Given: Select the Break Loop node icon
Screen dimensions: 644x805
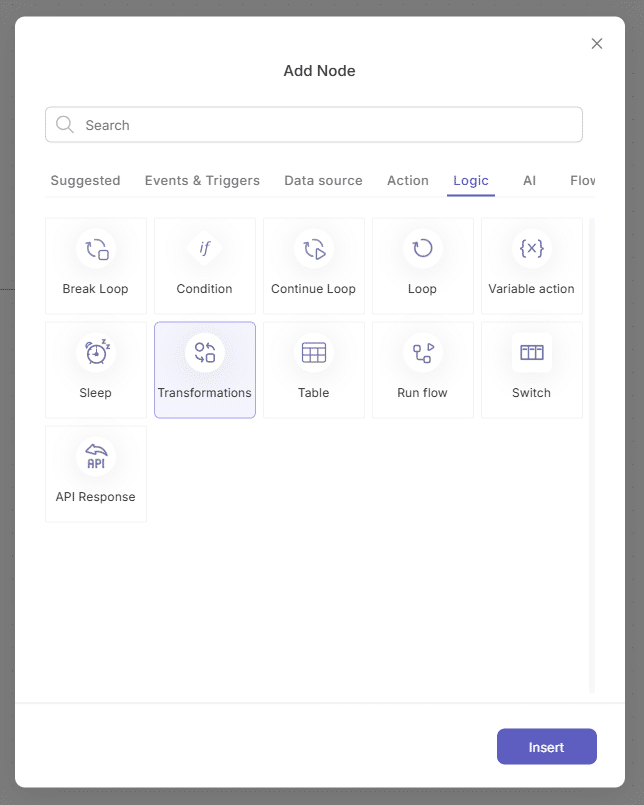Looking at the screenshot, I should coord(96,249).
